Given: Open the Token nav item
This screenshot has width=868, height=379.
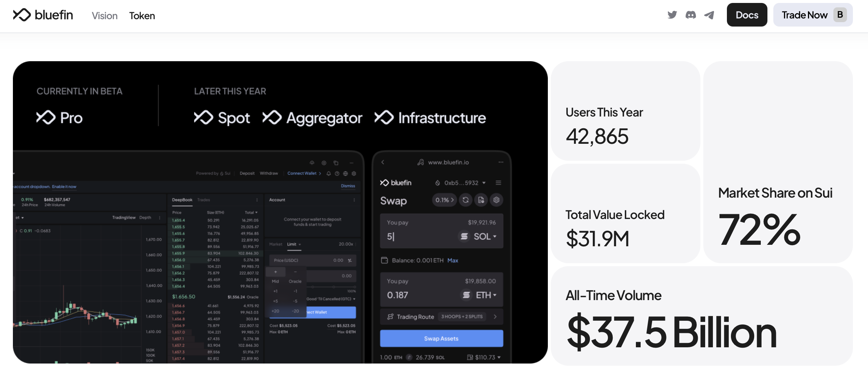Looking at the screenshot, I should [142, 15].
